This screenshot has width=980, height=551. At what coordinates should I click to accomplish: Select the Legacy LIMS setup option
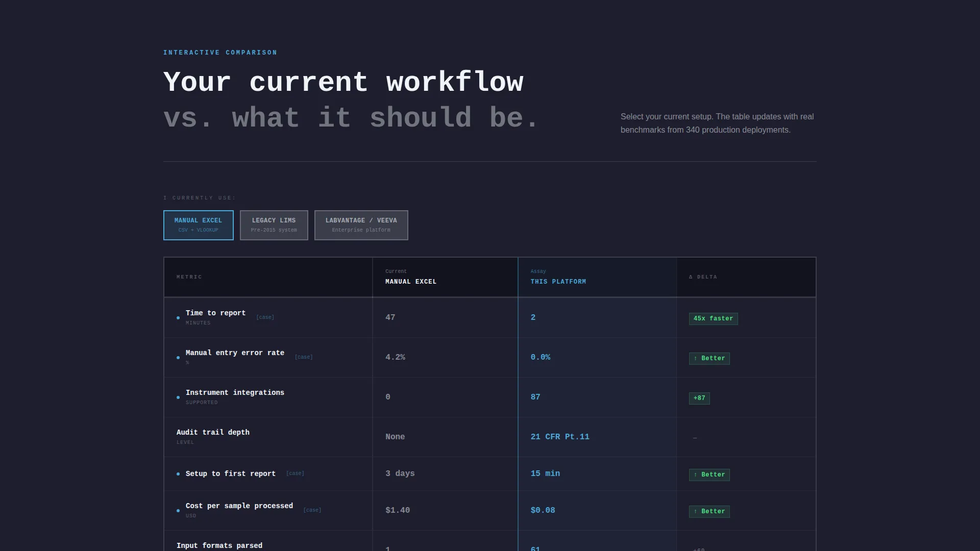point(274,225)
